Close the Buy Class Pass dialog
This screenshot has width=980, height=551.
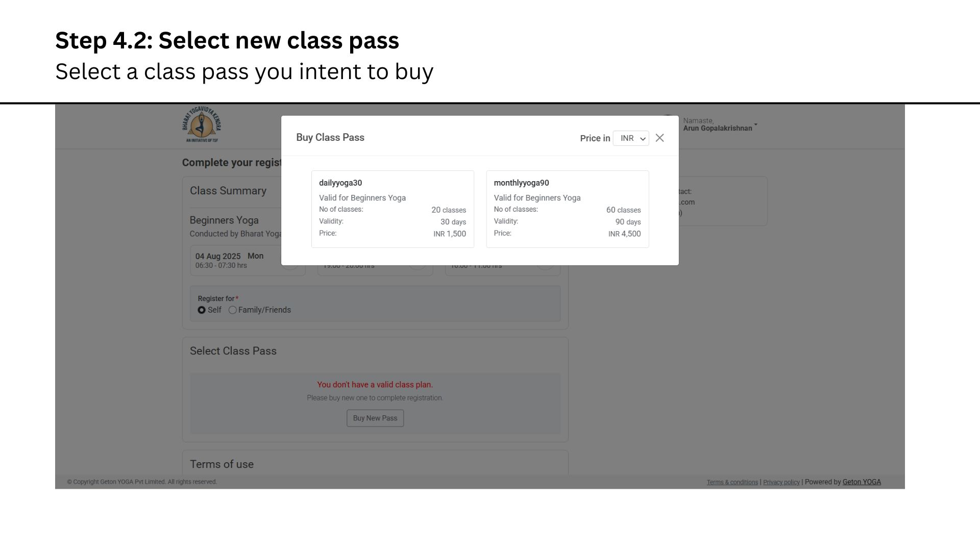pos(659,138)
